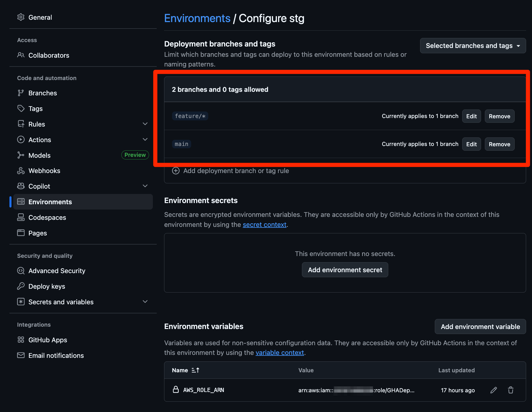The height and width of the screenshot is (412, 532).
Task: Click the Advanced Security shield-search icon
Action: tap(21, 271)
